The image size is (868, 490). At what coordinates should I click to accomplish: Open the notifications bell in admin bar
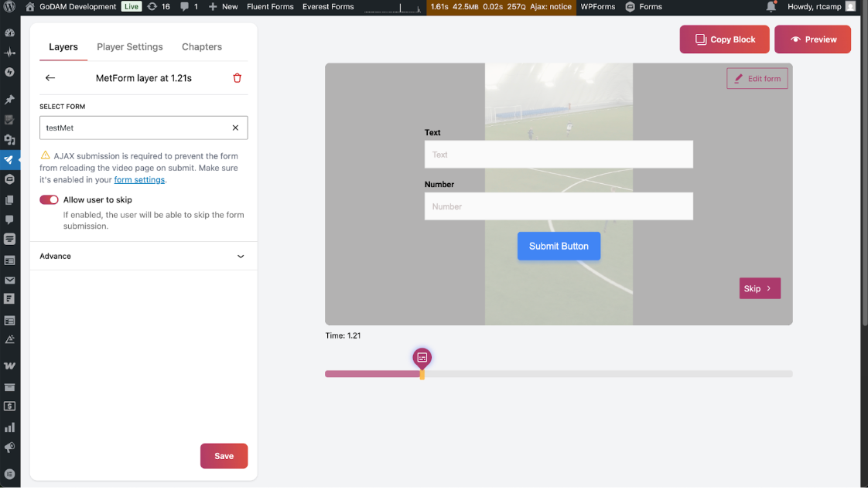click(771, 7)
